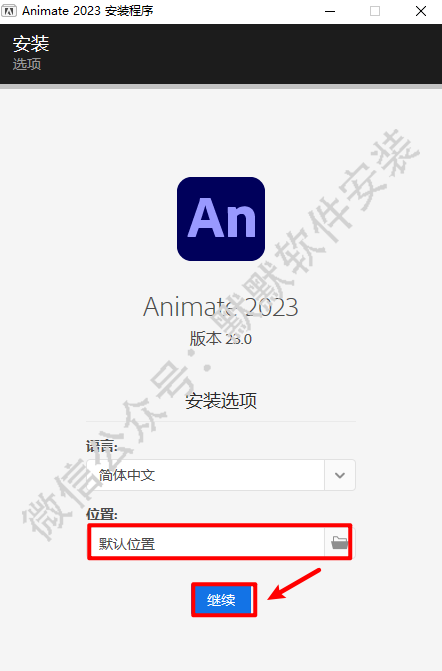Click the 默认位置 location field
The width and height of the screenshot is (442, 671).
pyautogui.click(x=206, y=543)
